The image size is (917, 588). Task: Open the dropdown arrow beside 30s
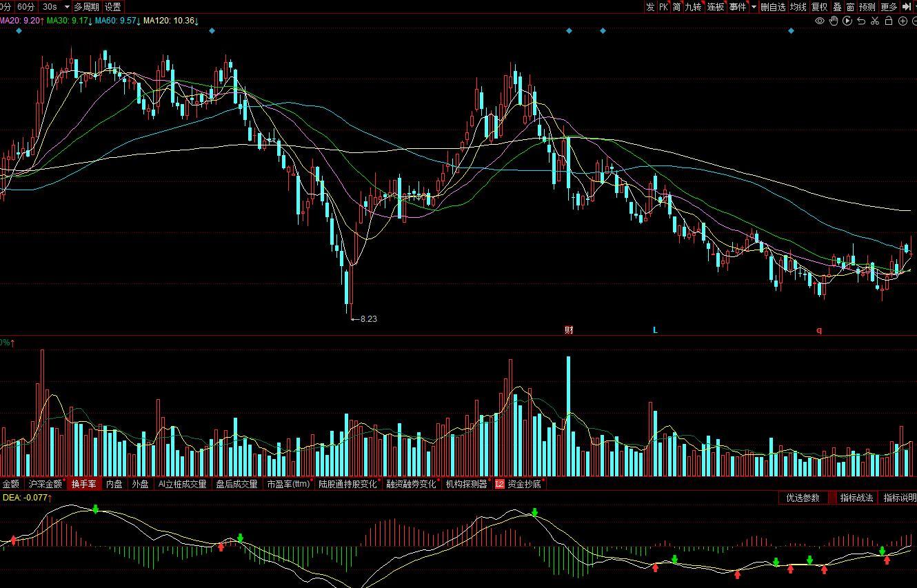[67, 7]
